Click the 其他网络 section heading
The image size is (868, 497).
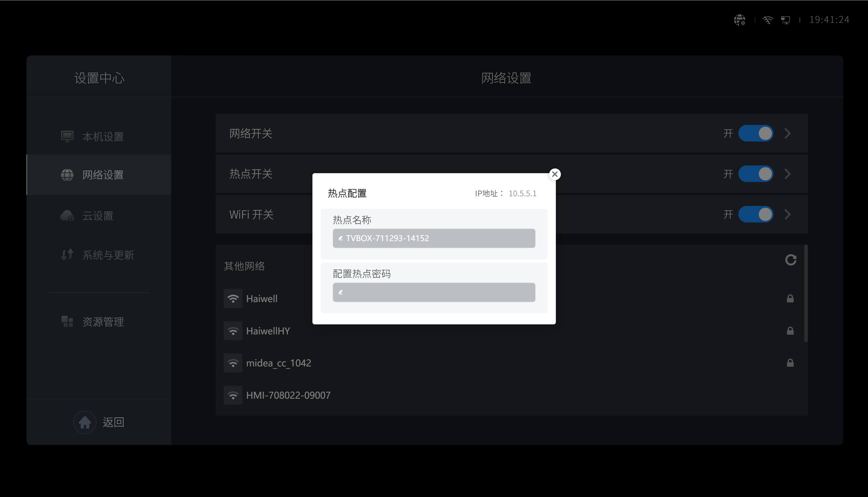244,266
